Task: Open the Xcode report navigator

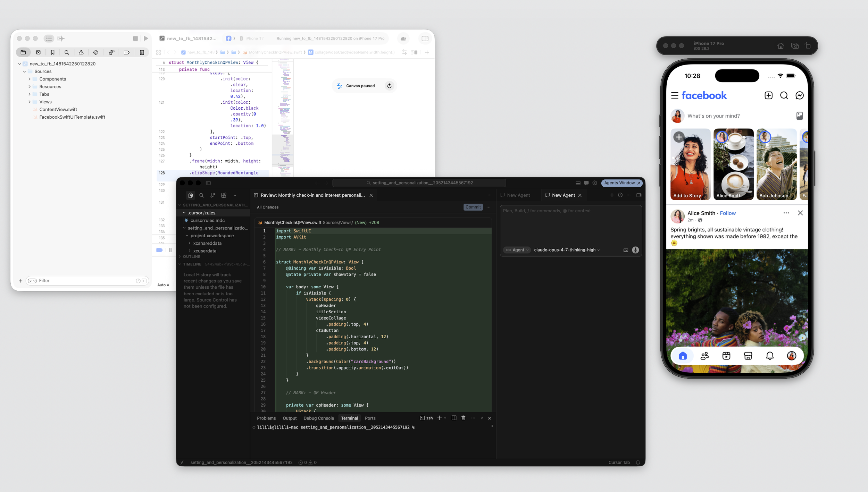Action: (142, 52)
